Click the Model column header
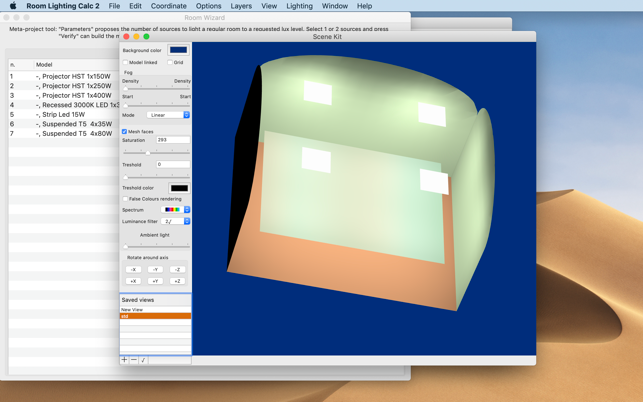The height and width of the screenshot is (402, 643). 77,64
